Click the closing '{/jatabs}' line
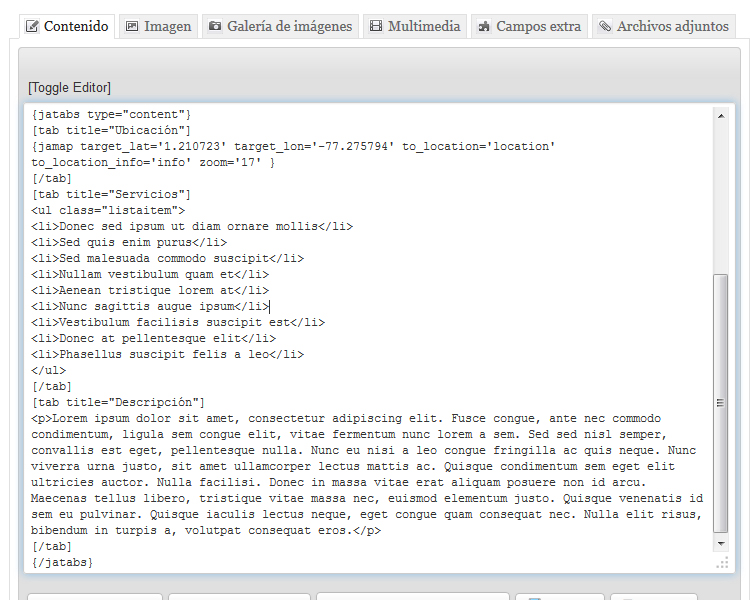750x600 pixels. (x=63, y=563)
